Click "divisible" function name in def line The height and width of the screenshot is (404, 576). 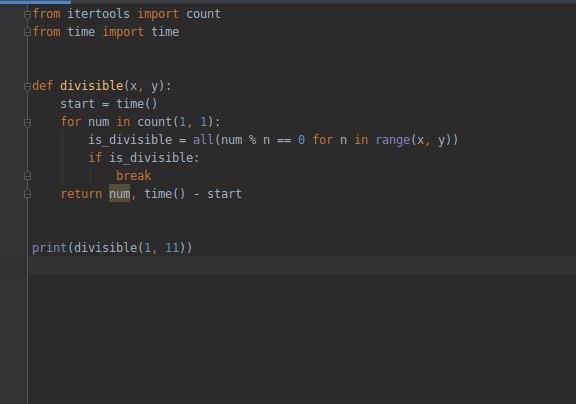(x=91, y=86)
